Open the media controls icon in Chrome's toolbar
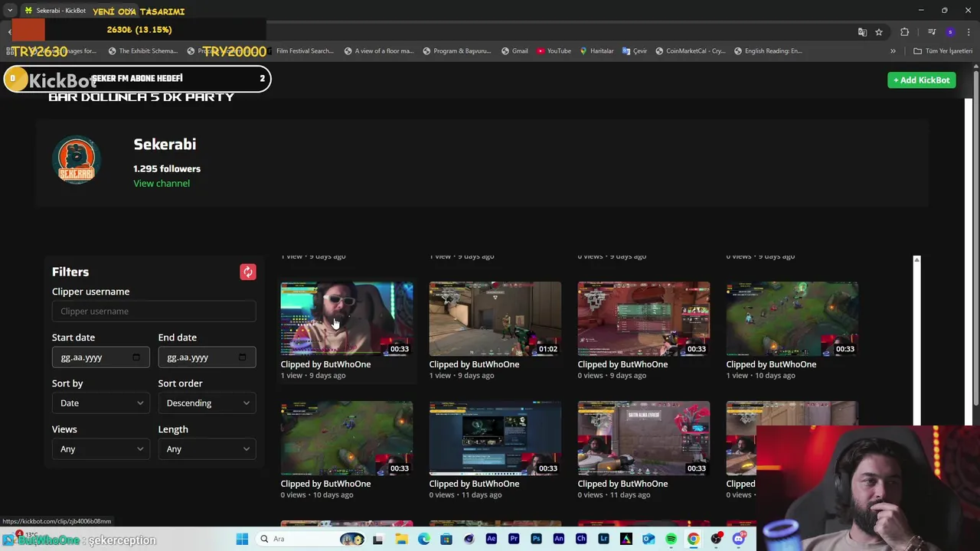Viewport: 980px width, 551px height. [932, 32]
